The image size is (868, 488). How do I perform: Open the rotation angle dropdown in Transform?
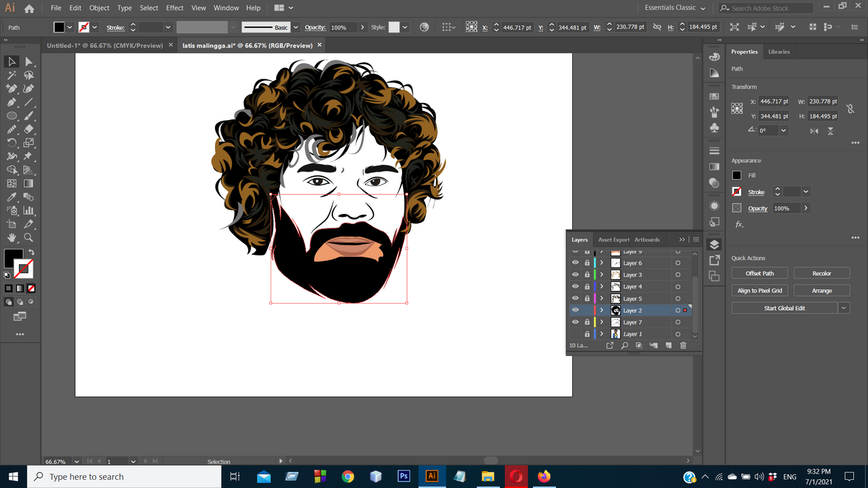(784, 130)
